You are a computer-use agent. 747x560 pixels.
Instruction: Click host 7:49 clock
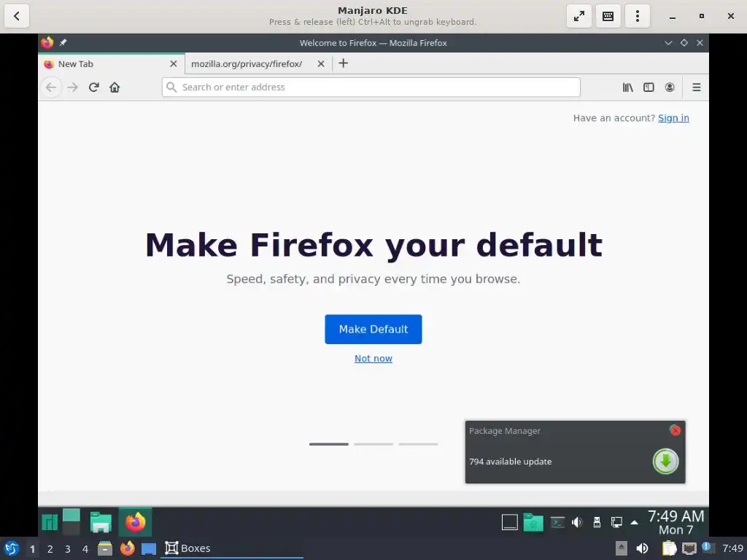[x=732, y=548]
